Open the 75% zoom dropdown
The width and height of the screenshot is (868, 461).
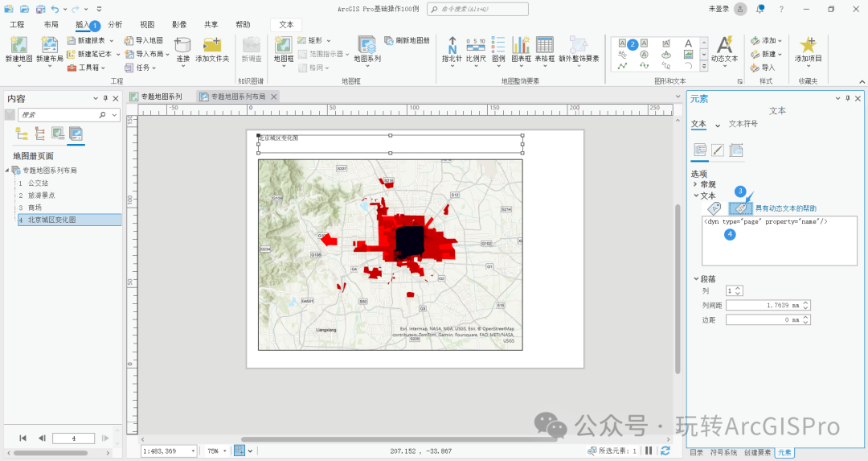[x=225, y=451]
